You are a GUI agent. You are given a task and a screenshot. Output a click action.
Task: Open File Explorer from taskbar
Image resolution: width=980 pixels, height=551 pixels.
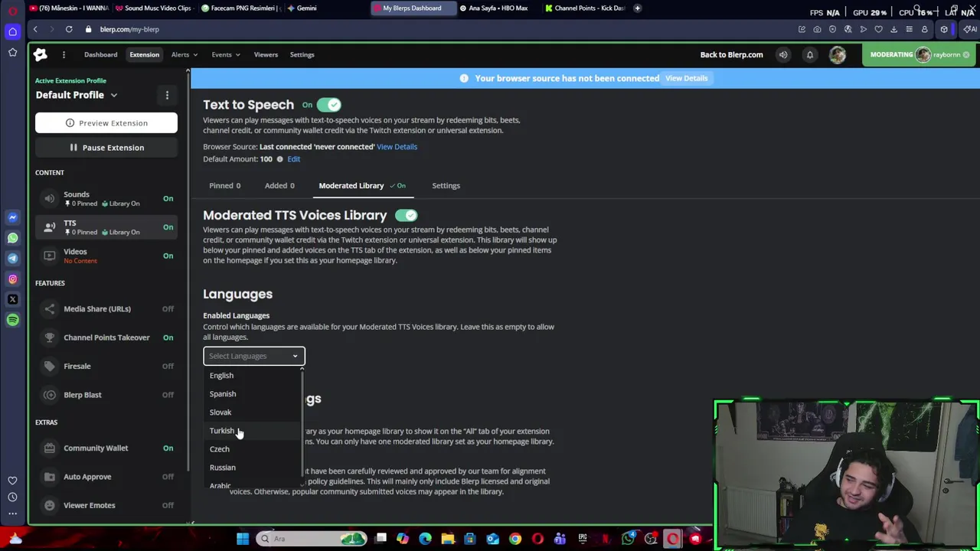[447, 539]
